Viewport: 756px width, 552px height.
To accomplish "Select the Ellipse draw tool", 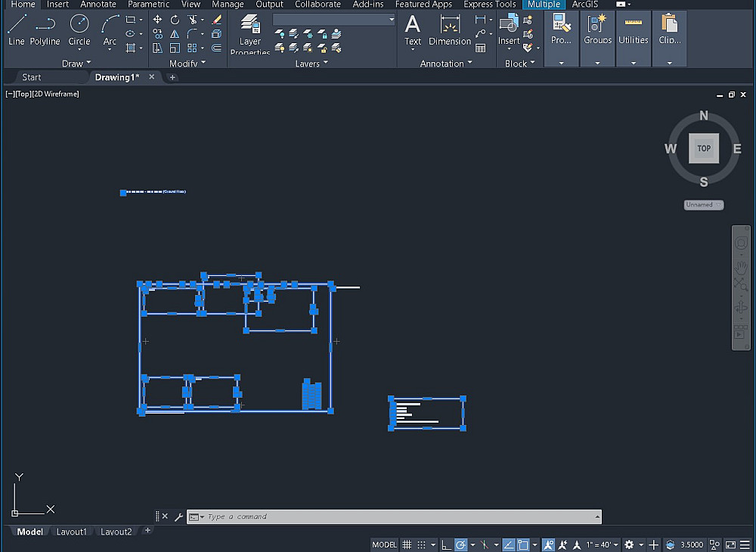I will tap(131, 34).
